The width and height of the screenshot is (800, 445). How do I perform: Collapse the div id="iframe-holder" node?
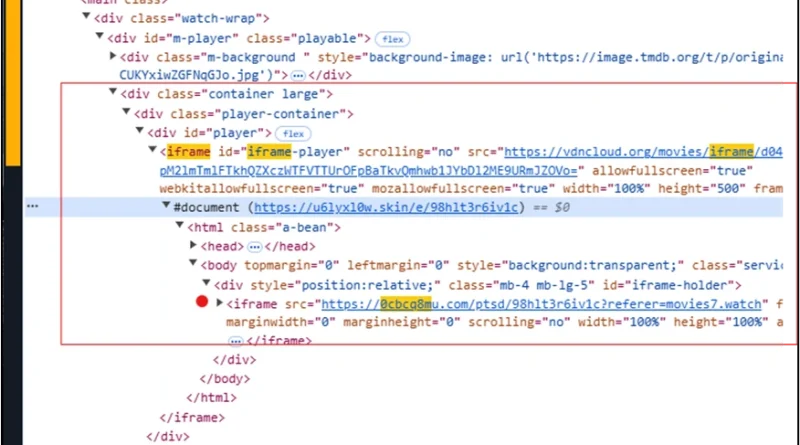click(206, 282)
